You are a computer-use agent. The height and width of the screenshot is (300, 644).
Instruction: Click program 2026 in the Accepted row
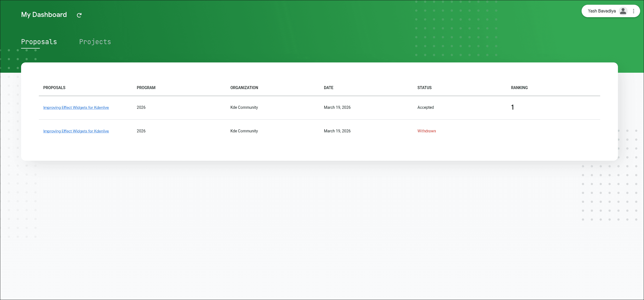[x=141, y=107]
